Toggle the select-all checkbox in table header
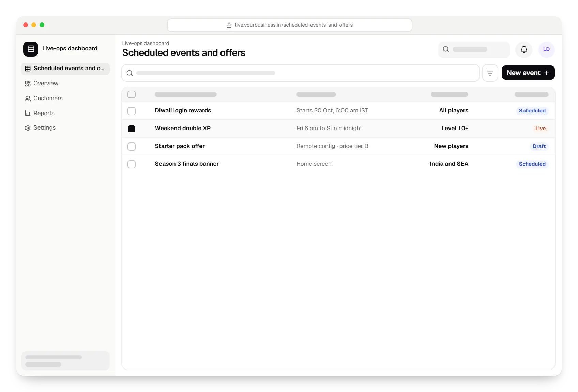The image size is (578, 392). 132,94
